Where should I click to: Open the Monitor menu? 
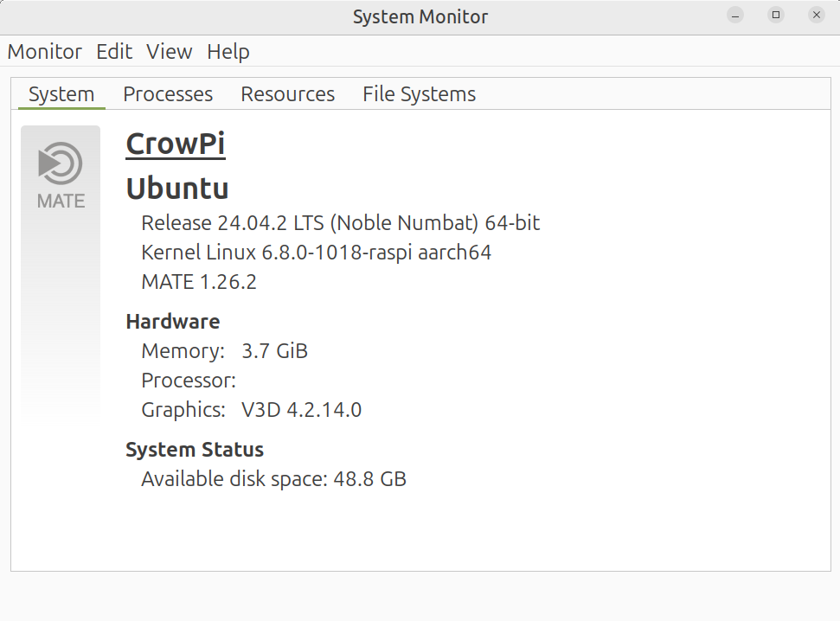(x=44, y=52)
